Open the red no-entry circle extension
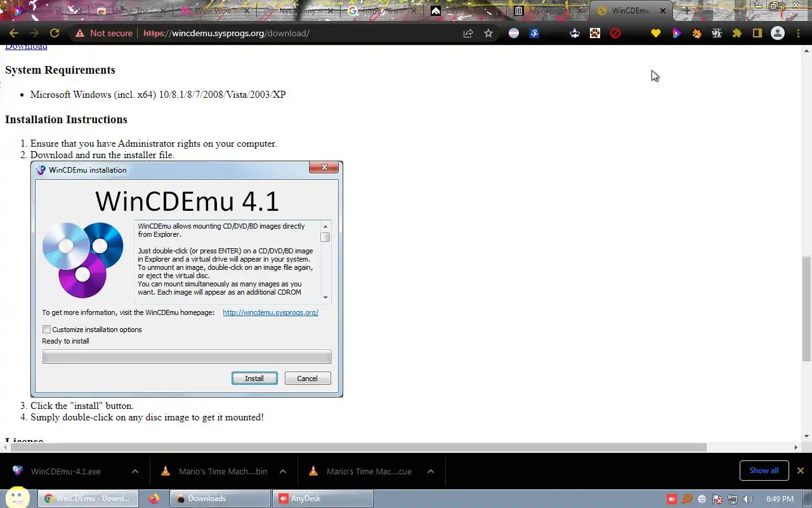This screenshot has height=508, width=812. click(x=615, y=33)
